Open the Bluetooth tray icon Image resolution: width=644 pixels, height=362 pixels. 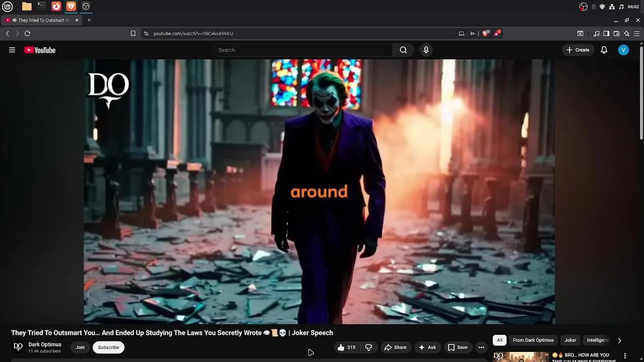click(594, 7)
